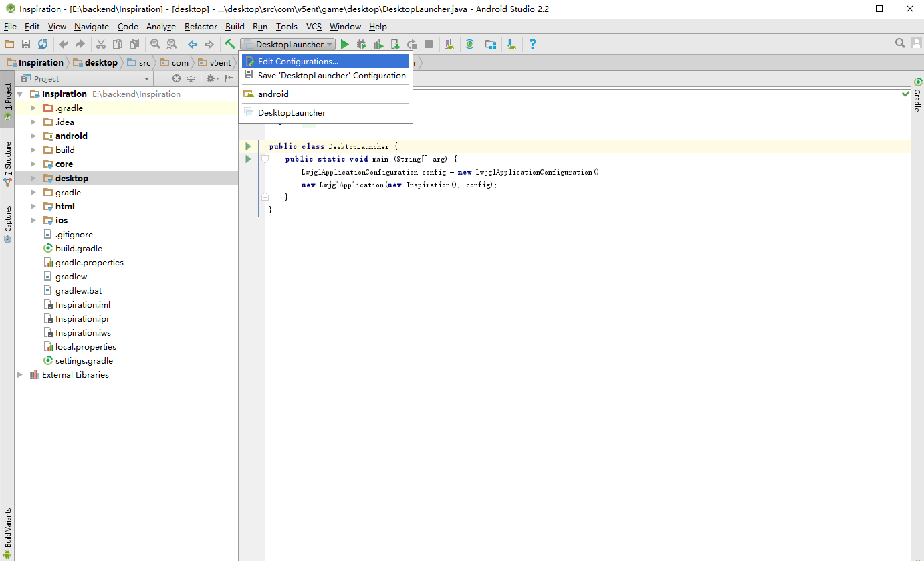The height and width of the screenshot is (561, 924).
Task: Select Edit Configurations... menu entry
Action: click(x=326, y=62)
